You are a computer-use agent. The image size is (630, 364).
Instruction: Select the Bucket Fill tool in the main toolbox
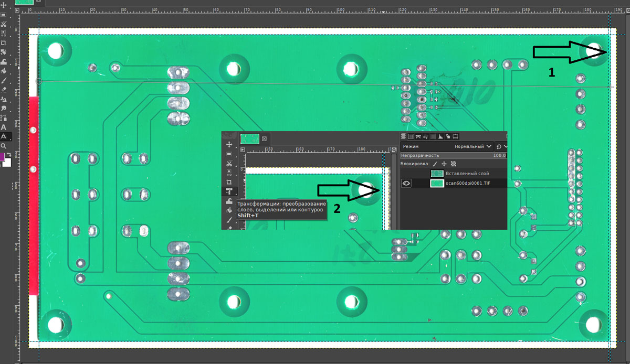pos(3,71)
